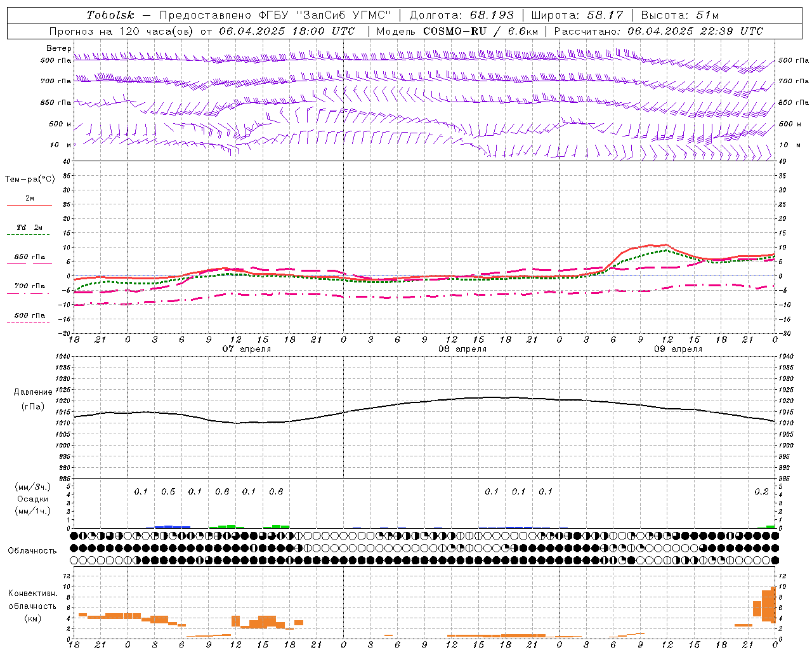This screenshot has width=812, height=650.
Task: Click the "Давление" pressure panel label
Action: pos(32,392)
